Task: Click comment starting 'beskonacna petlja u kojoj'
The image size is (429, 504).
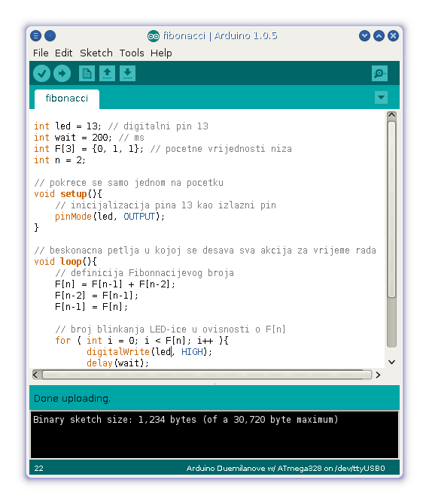Action: [205, 250]
